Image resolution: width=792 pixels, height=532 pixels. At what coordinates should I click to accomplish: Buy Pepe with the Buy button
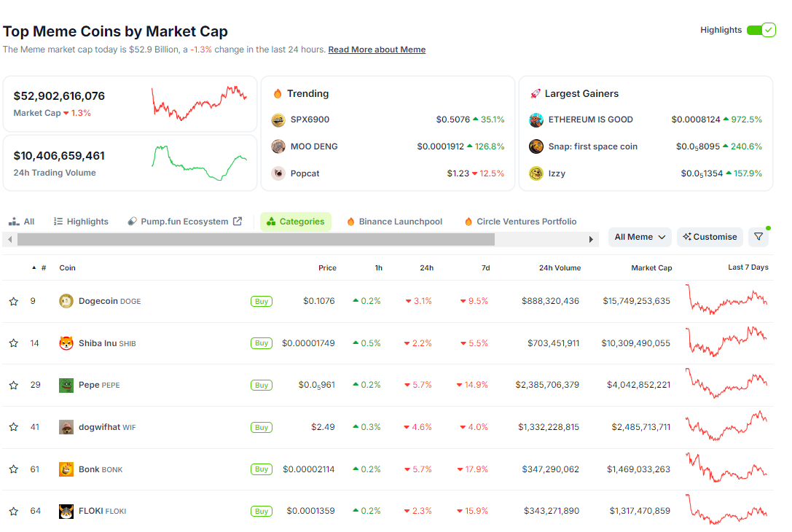pyautogui.click(x=261, y=386)
